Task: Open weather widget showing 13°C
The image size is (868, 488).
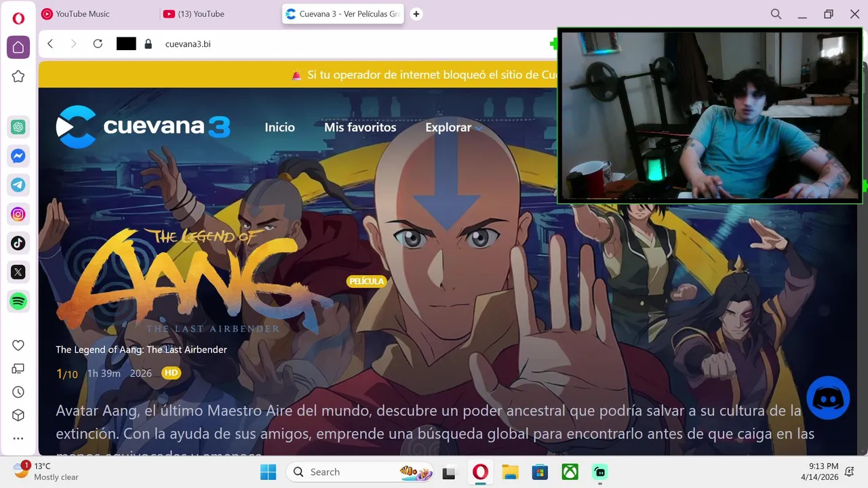Action: pyautogui.click(x=46, y=471)
